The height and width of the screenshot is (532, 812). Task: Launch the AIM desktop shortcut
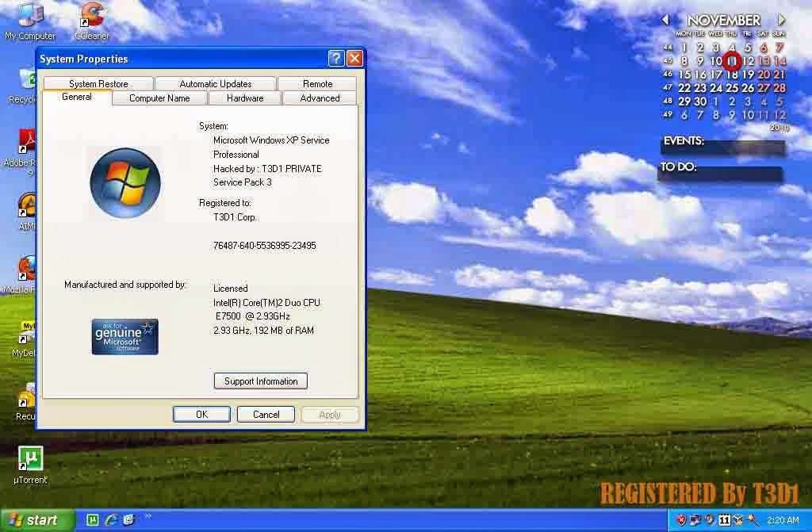coord(26,212)
